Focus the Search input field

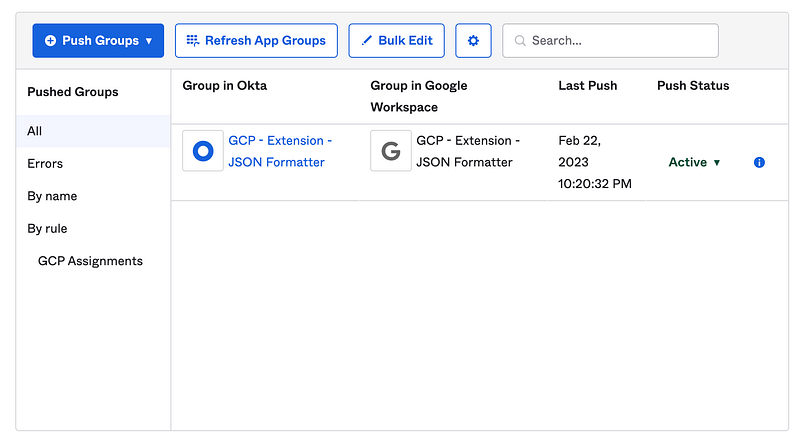tap(620, 41)
